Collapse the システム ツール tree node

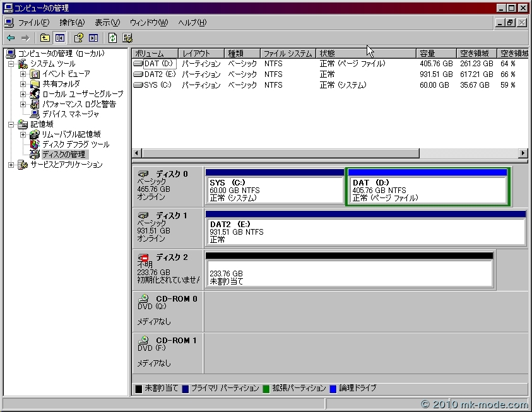tap(11, 64)
